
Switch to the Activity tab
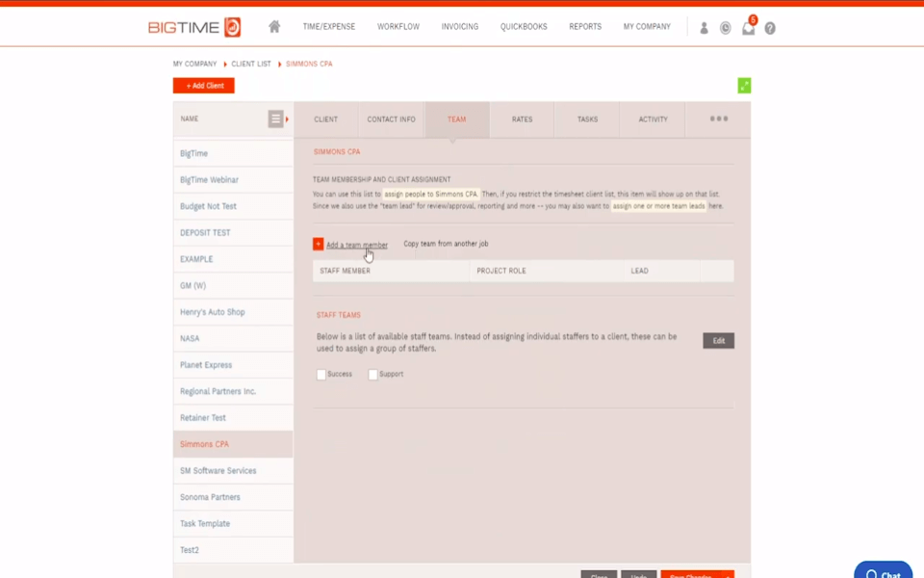(x=653, y=119)
